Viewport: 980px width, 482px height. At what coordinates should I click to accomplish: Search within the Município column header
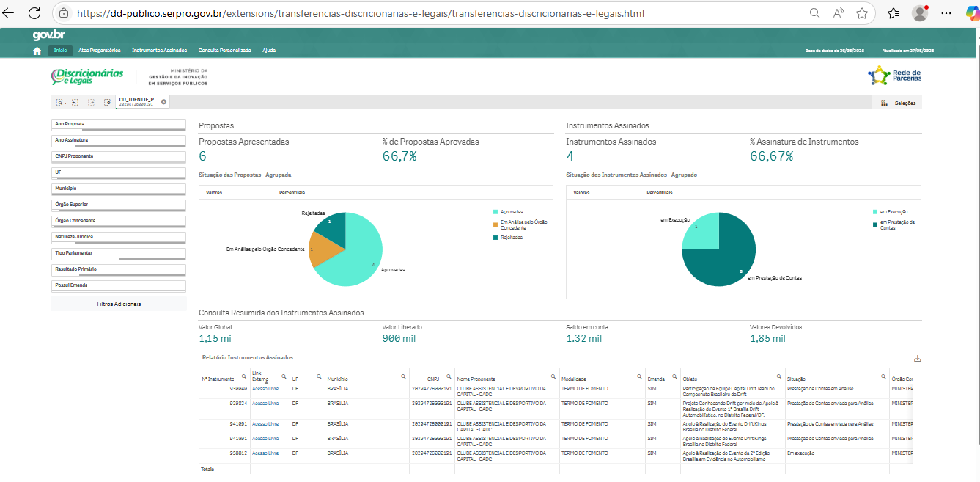(x=402, y=376)
